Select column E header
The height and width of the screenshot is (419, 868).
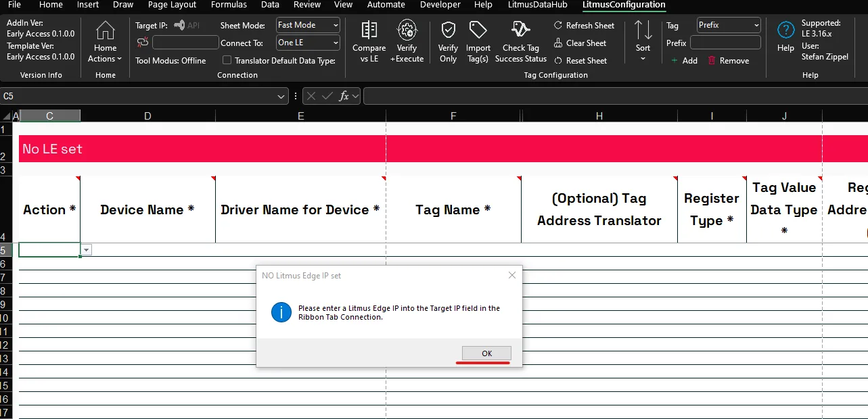[x=300, y=116]
